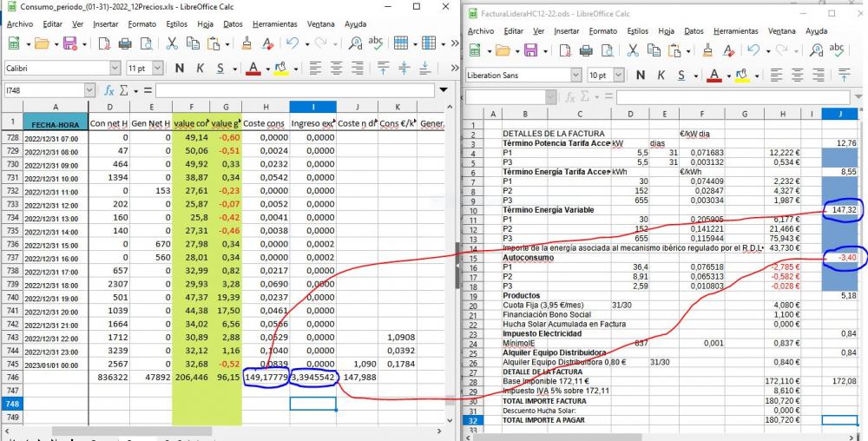Expand the Name Box dropdown showing I748
Viewport: 868px width, 441px height.
(89, 89)
